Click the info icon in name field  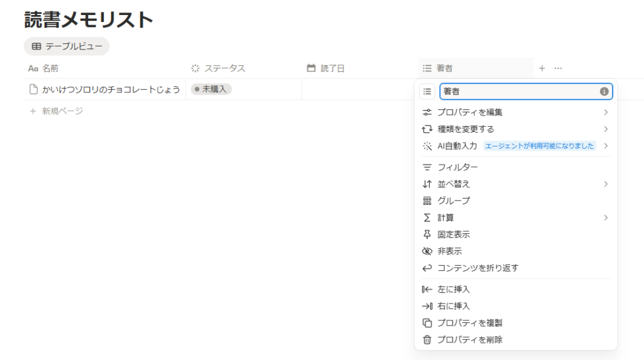coord(604,92)
